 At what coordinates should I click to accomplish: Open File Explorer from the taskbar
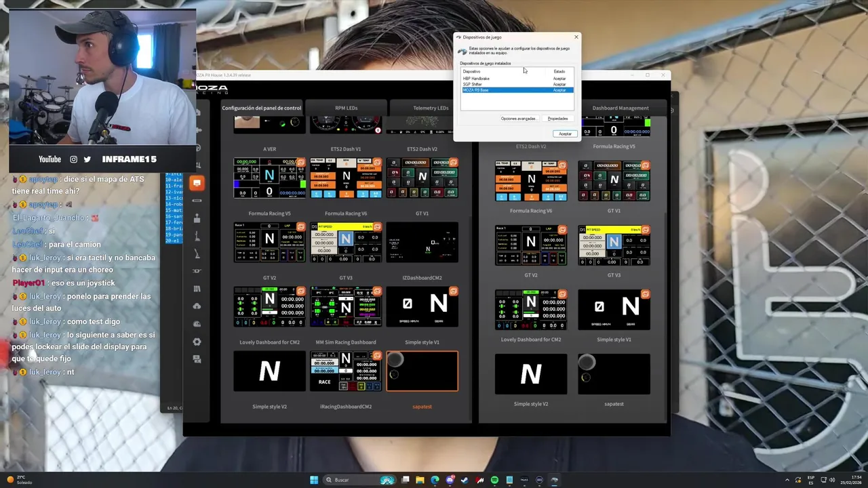[x=420, y=480]
